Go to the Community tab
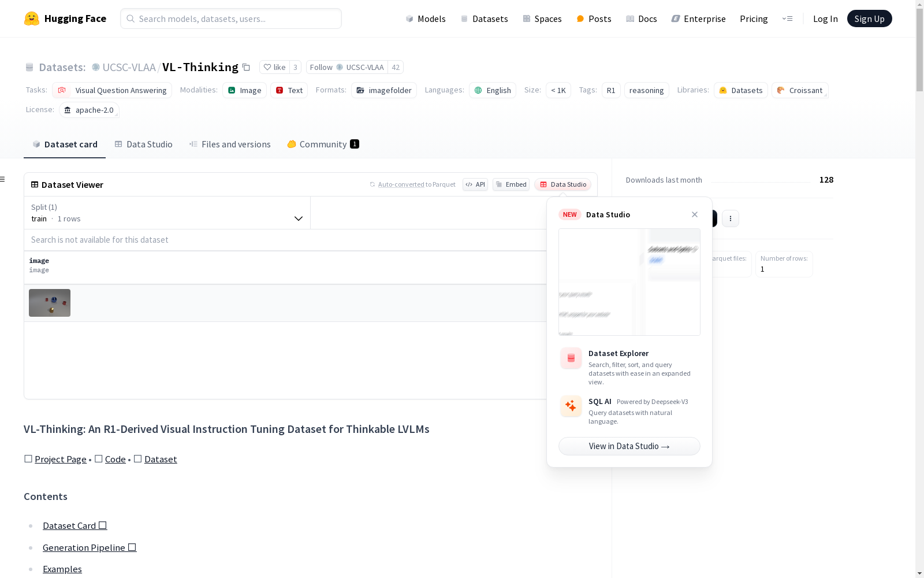Image resolution: width=924 pixels, height=578 pixels. [x=323, y=144]
